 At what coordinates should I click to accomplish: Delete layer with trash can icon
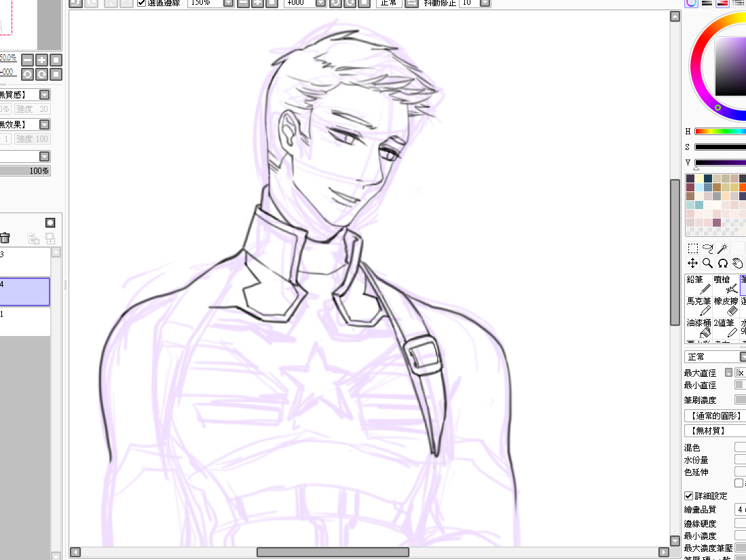pos(5,238)
